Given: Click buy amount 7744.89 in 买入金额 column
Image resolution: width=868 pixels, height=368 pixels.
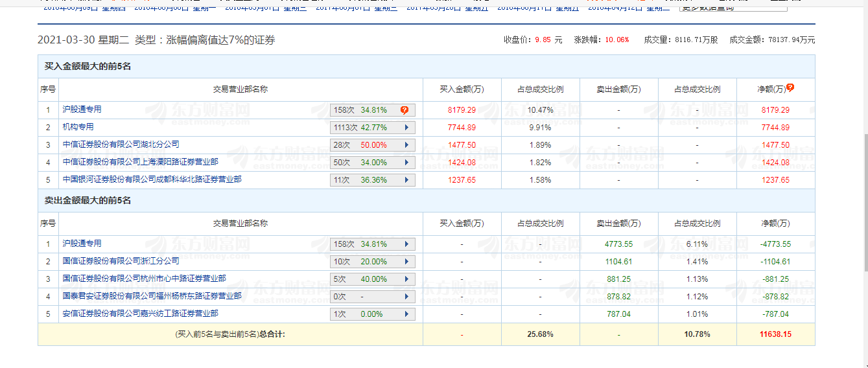Looking at the screenshot, I should (462, 128).
